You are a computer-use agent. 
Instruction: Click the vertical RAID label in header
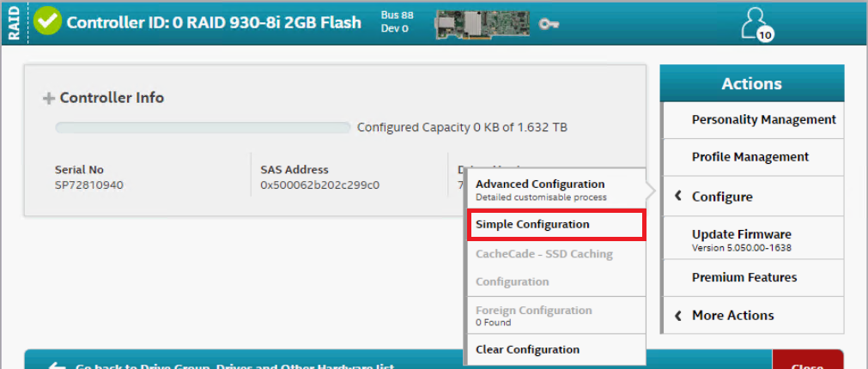point(13,22)
